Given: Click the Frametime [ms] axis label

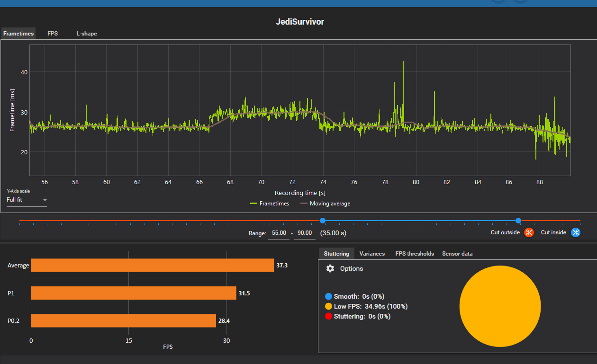Looking at the screenshot, I should pyautogui.click(x=12, y=110).
